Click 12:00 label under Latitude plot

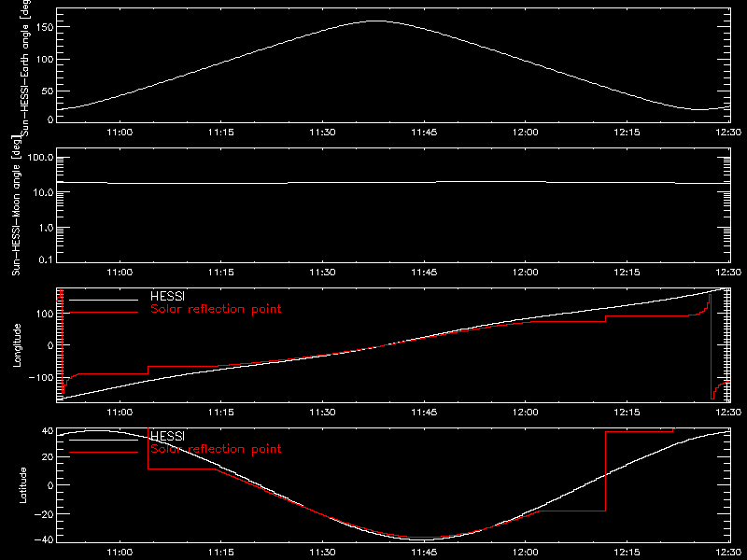pos(526,553)
